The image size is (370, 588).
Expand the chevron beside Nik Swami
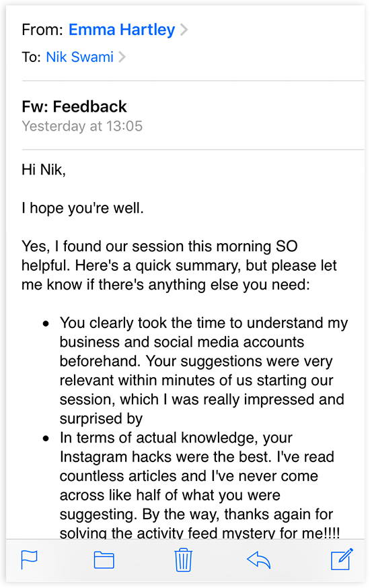tap(122, 57)
